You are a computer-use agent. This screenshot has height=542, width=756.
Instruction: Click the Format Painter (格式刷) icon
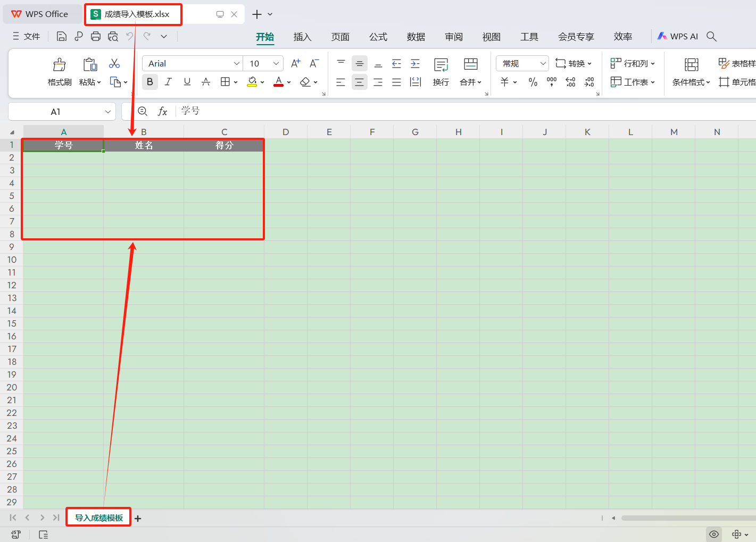pos(59,65)
